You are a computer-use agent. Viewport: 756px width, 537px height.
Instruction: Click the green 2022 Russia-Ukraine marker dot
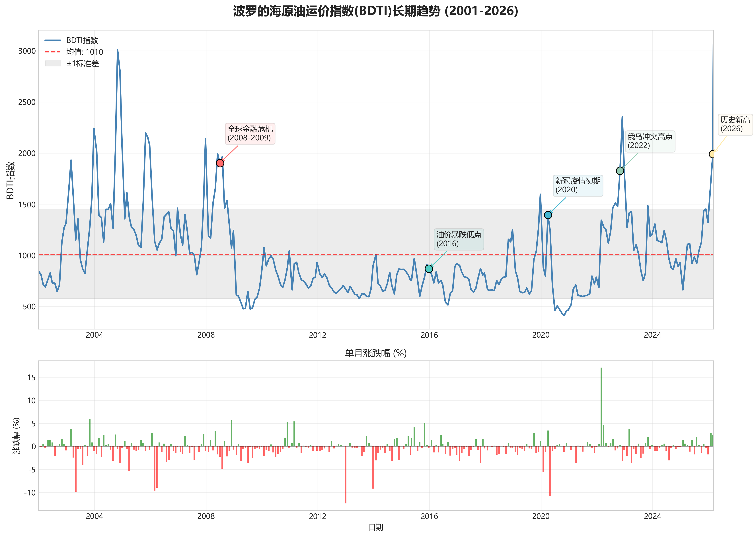click(x=620, y=171)
